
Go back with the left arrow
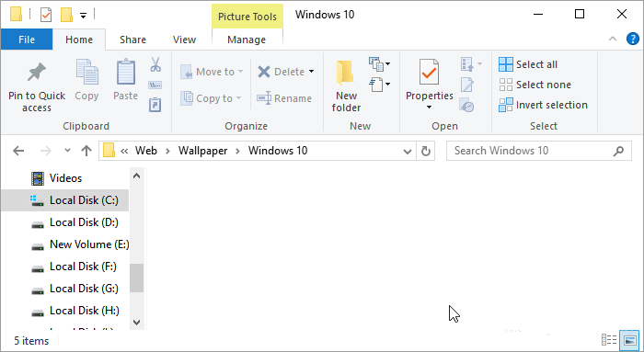(18, 151)
